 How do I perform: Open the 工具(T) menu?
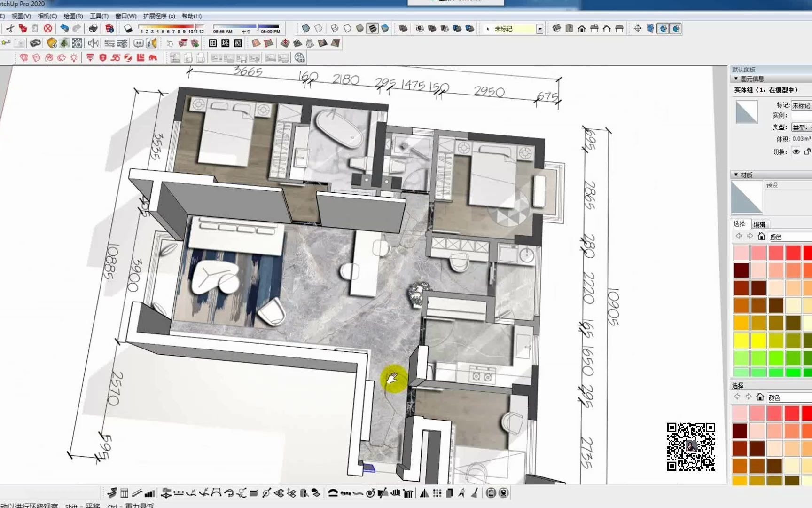click(99, 16)
